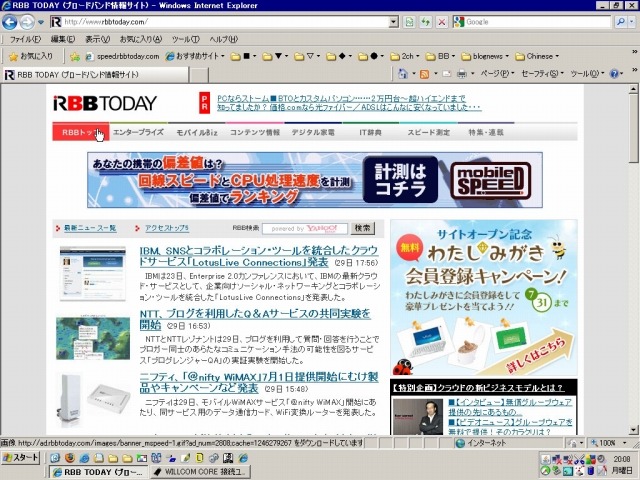Open the speed.rbbtoday.com favorite link

coord(122,56)
